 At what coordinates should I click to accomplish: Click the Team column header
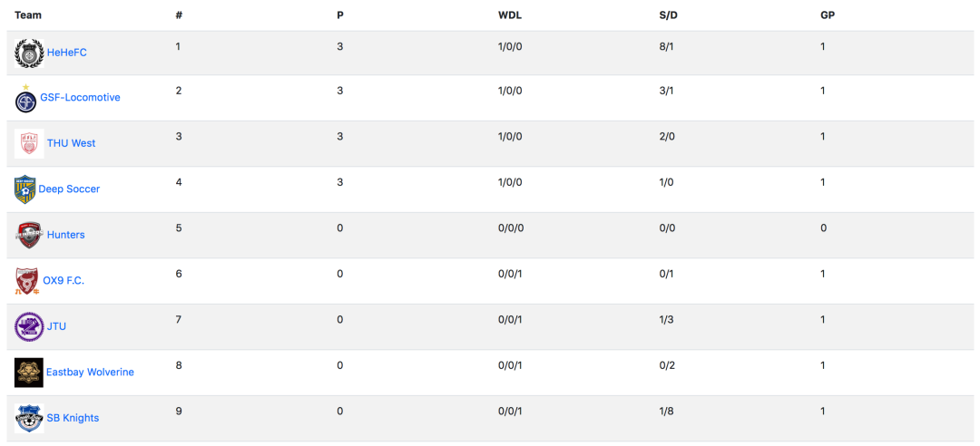28,15
